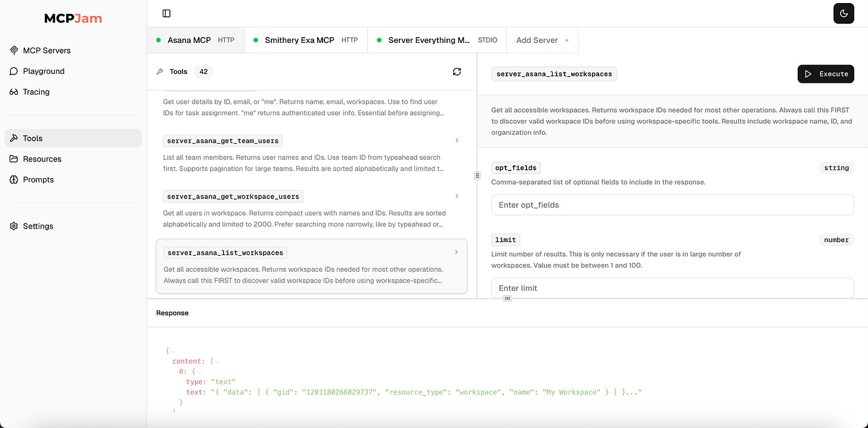Select the Smithery Exa MCP tab
868x428 pixels.
[x=306, y=40]
